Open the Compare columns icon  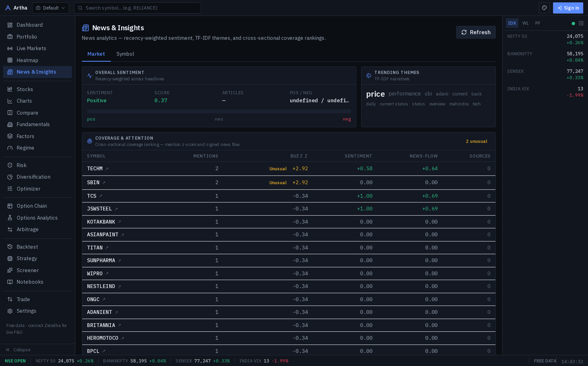10,113
